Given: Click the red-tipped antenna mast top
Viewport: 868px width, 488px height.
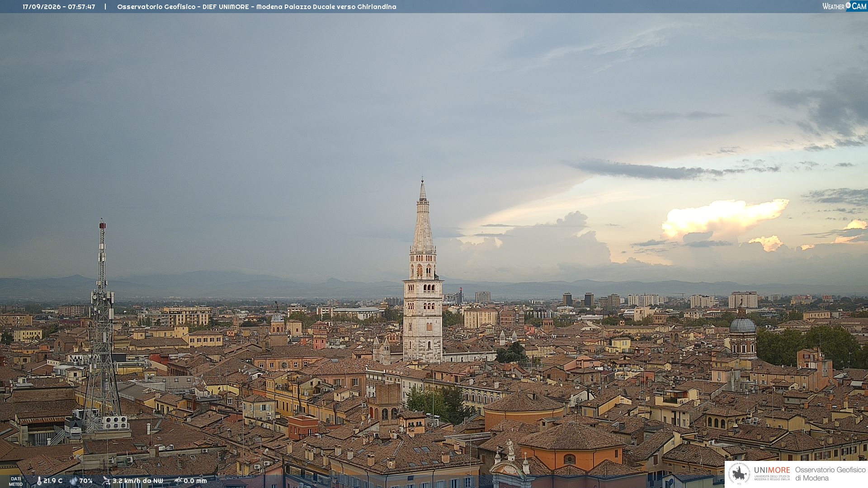Looking at the screenshot, I should coord(103,225).
